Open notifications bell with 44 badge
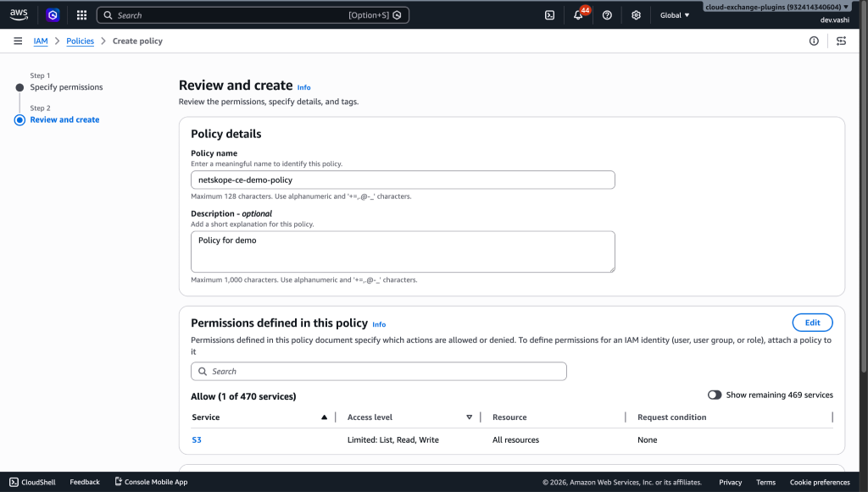 click(x=578, y=14)
